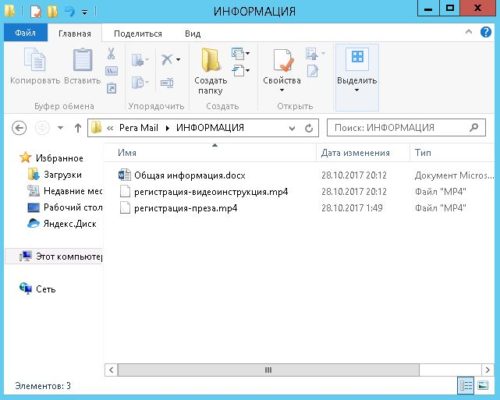Click the up-arrow parent folder icon
500x400 pixels.
78,128
